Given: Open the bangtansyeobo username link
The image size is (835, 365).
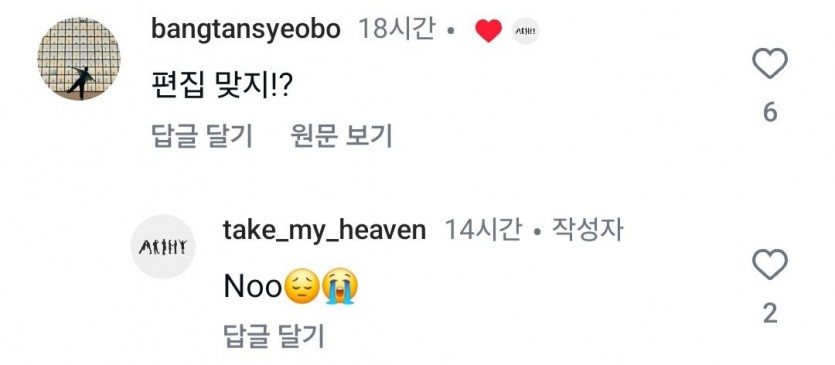Looking at the screenshot, I should [x=246, y=29].
